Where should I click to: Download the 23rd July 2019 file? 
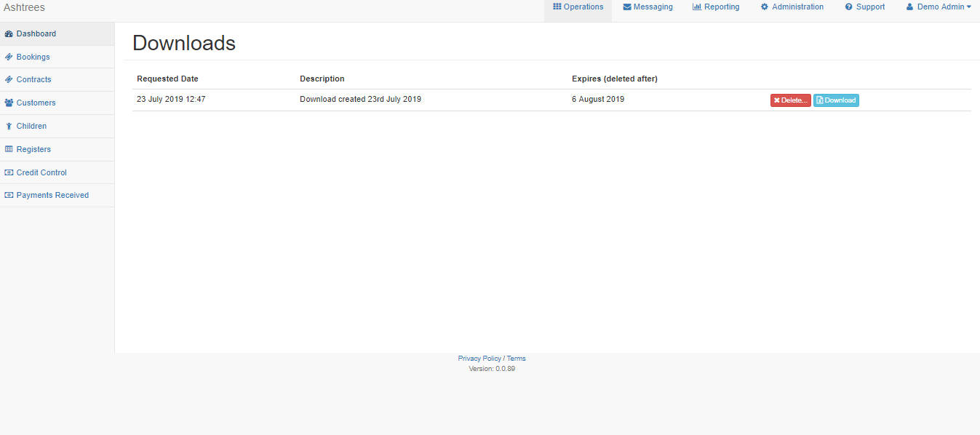click(836, 100)
